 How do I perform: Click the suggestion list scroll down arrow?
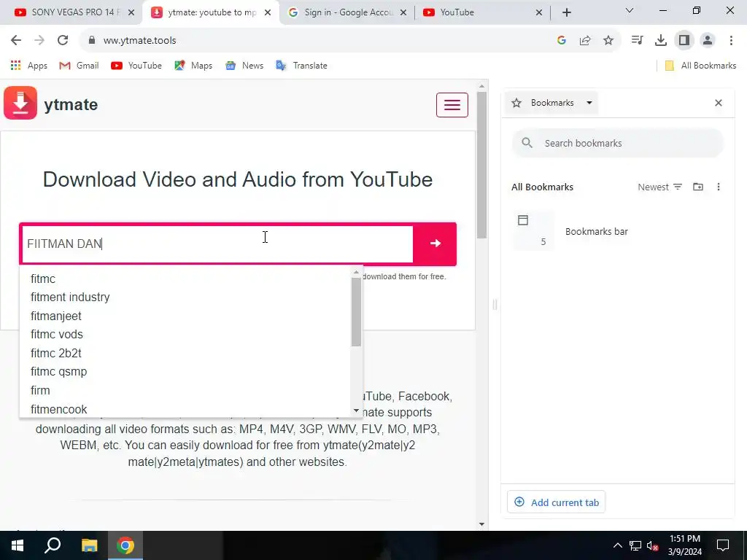[x=356, y=411]
